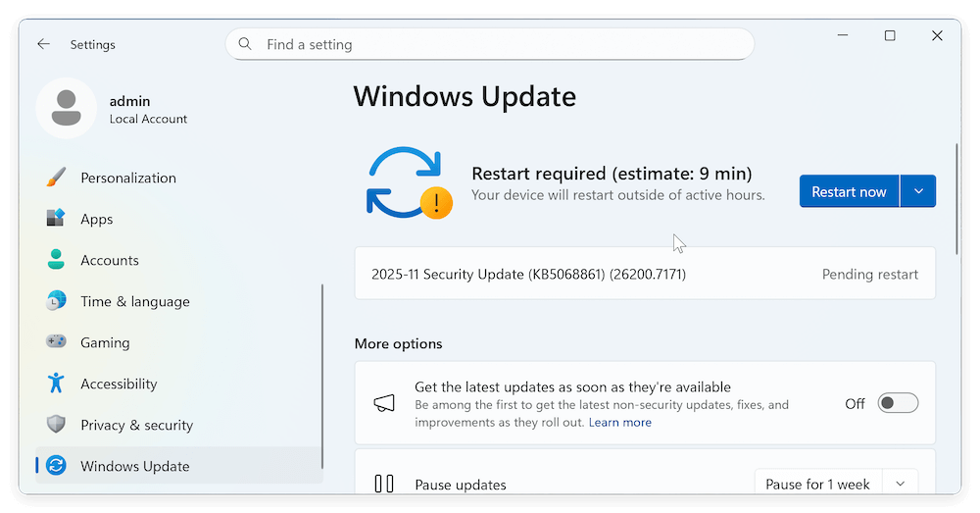The width and height of the screenshot is (980, 513).
Task: Click the Pause updates label
Action: (x=461, y=485)
